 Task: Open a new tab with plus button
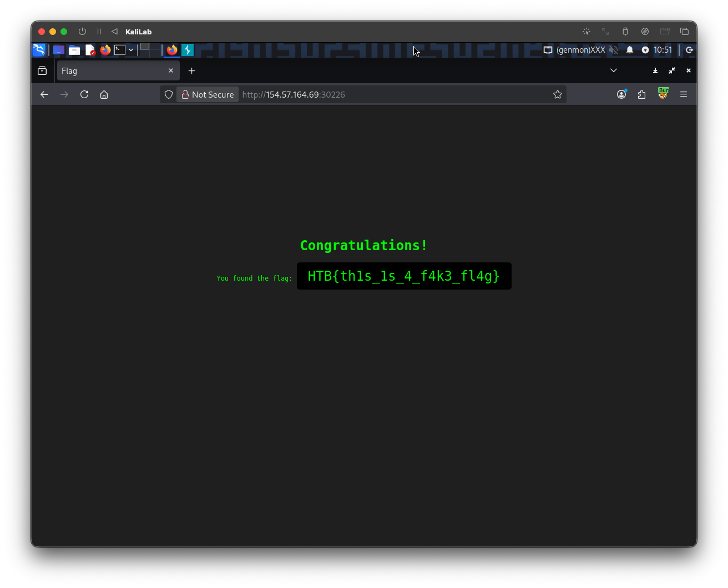192,71
